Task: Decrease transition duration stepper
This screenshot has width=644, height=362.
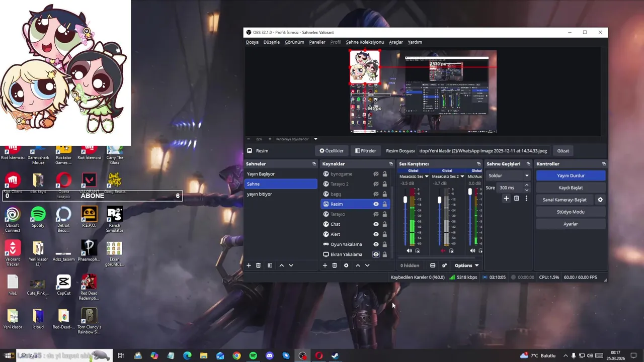Action: [x=527, y=190]
